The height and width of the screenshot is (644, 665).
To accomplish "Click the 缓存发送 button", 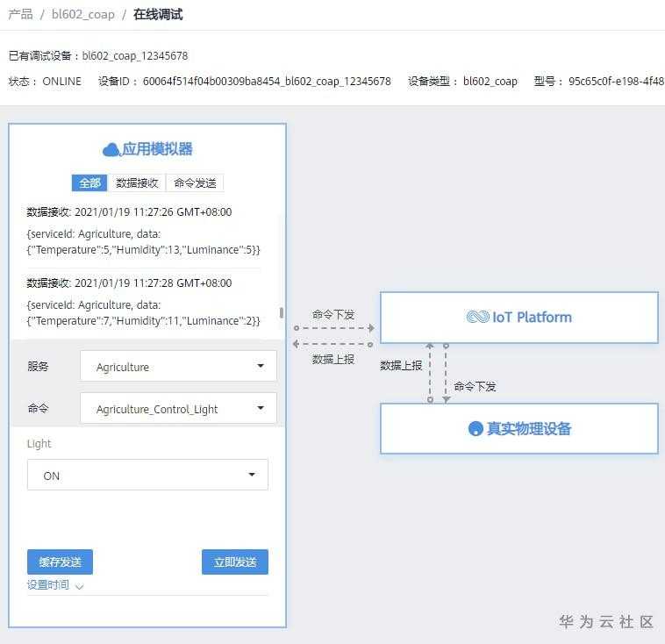I will pos(60,562).
